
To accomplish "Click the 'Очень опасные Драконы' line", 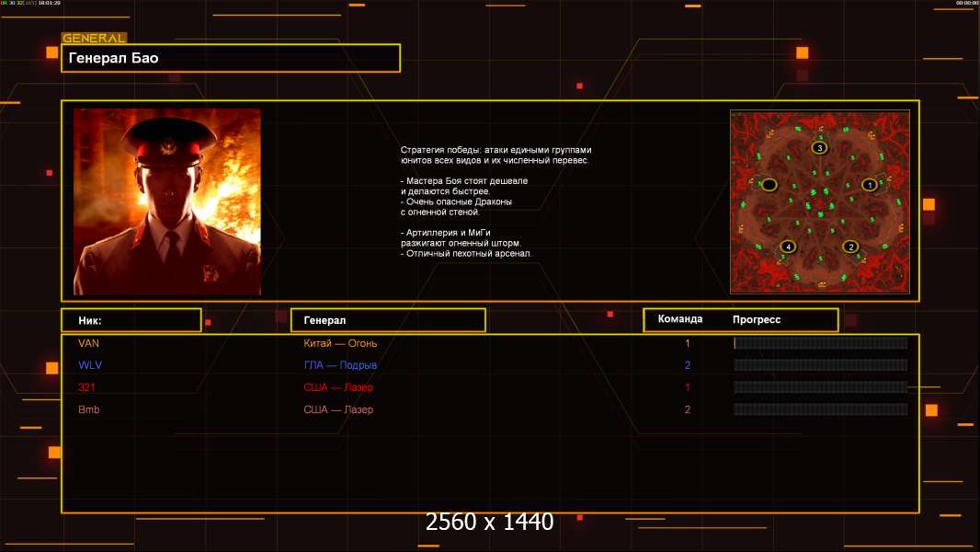I will 456,201.
